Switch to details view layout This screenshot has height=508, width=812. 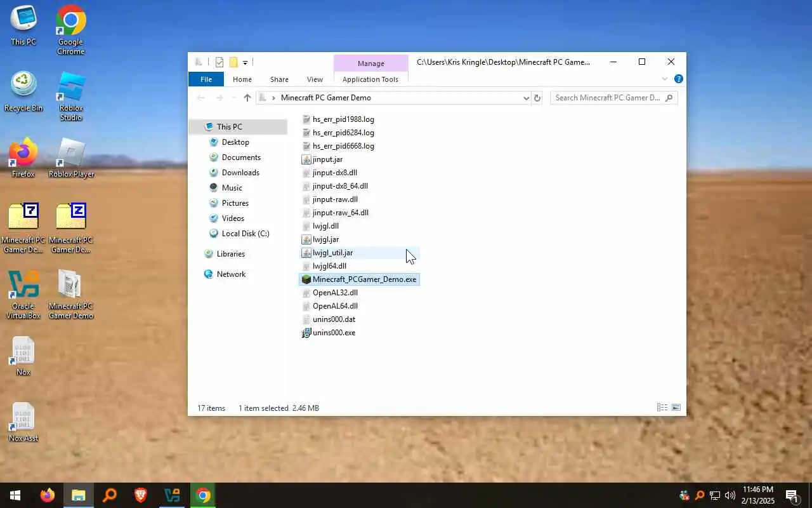coord(662,408)
